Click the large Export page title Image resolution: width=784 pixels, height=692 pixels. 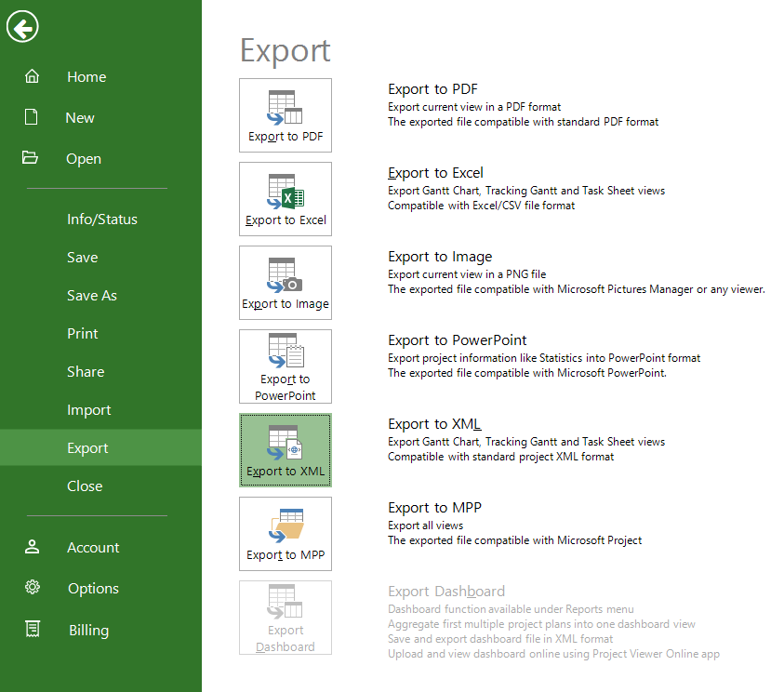click(x=285, y=51)
